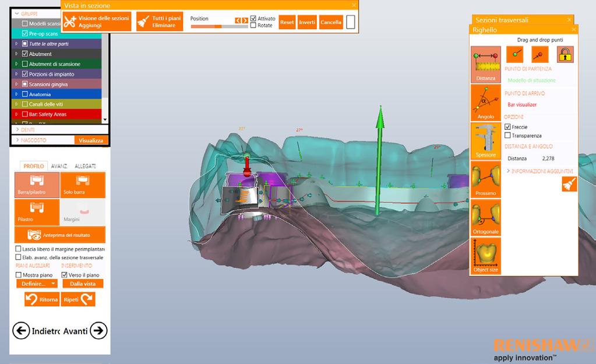This screenshot has width=596, height=364.
Task: Select the Angolo measurement tool
Action: pyautogui.click(x=486, y=103)
